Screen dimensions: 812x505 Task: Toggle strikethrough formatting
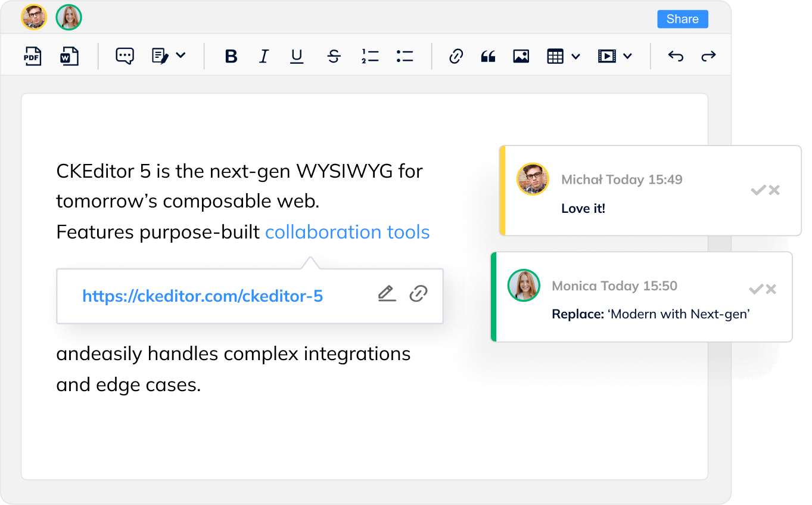tap(334, 57)
